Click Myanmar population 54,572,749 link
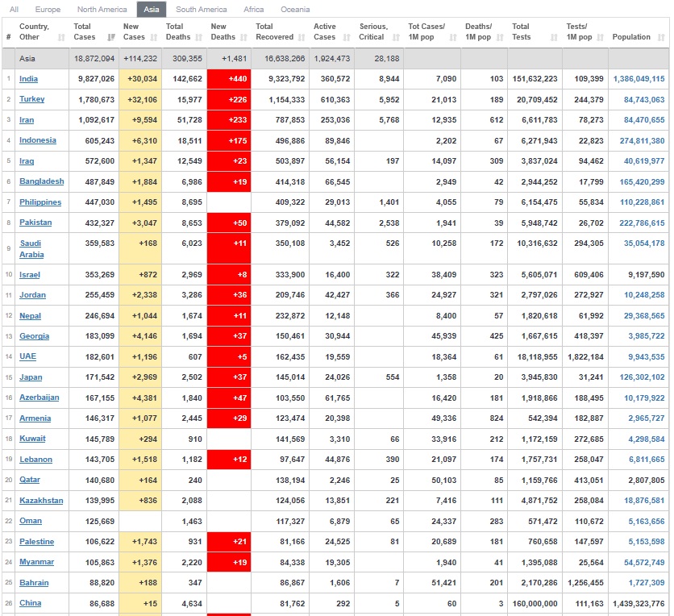Screen dimensions: 674x616 click(644, 562)
